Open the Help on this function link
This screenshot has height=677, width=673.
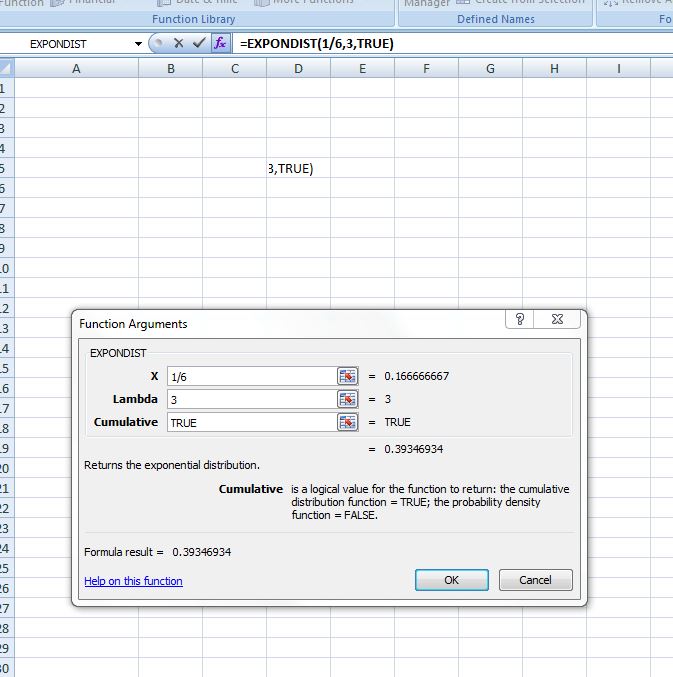(133, 581)
